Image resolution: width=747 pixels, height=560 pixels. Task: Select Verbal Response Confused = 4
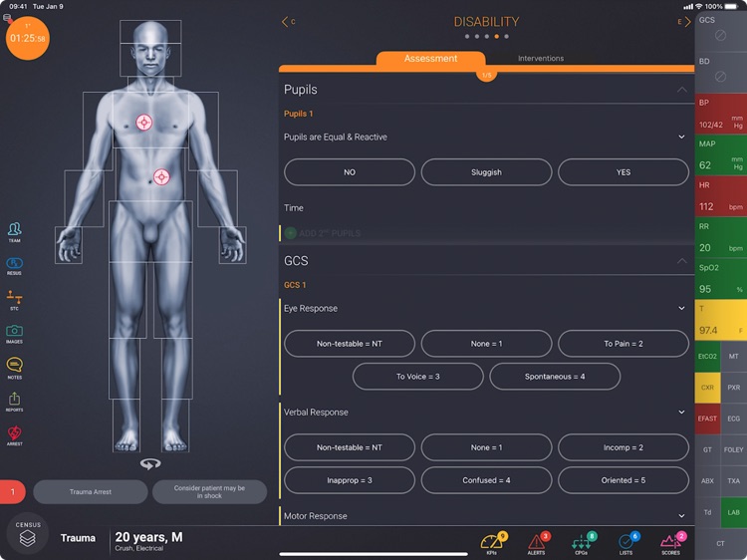486,480
